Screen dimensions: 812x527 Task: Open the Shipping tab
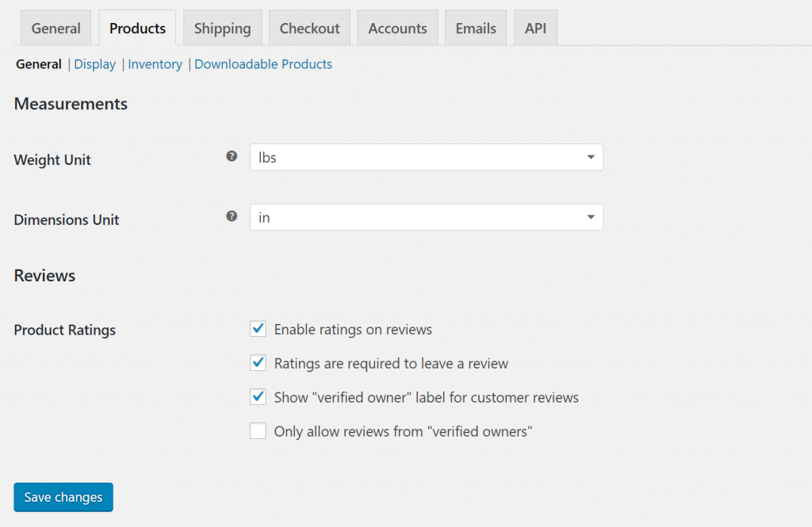click(x=222, y=29)
